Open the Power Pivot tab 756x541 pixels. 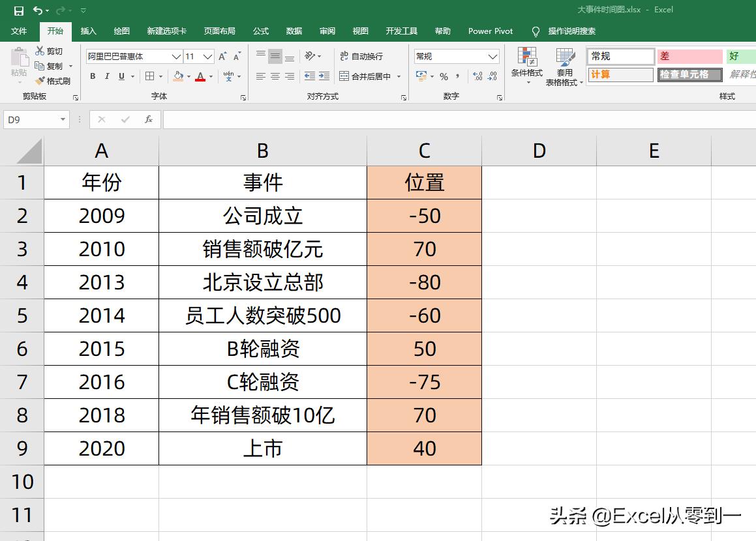(490, 31)
